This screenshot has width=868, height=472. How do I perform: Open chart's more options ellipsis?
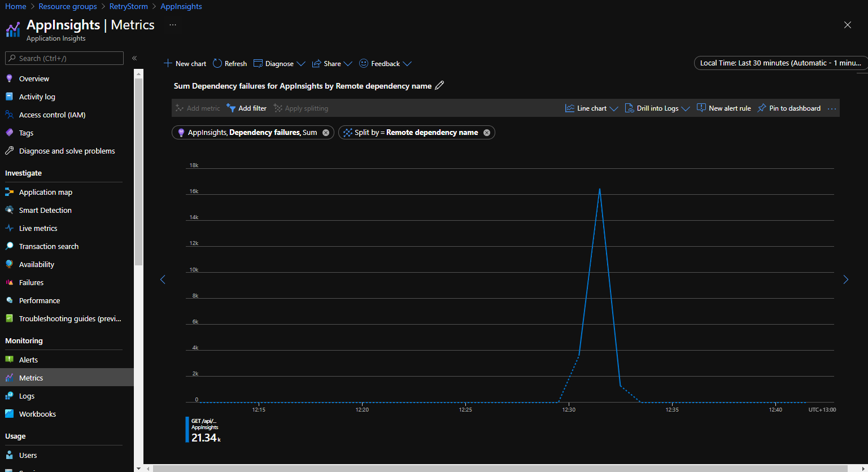click(832, 108)
